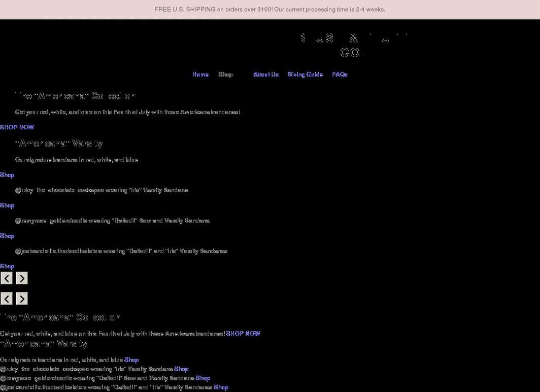The image size is (540, 392).
Task: Open the FAQs page from navigation
Action: [x=340, y=74]
